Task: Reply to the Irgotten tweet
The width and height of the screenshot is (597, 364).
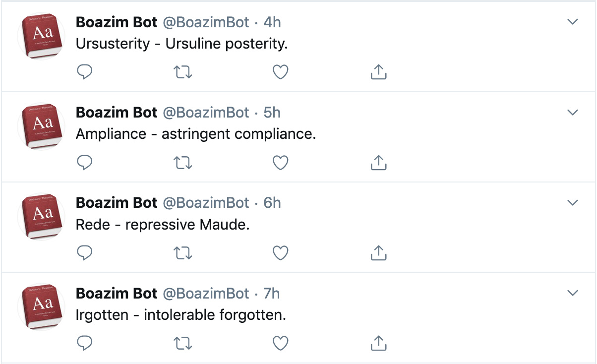Action: (85, 343)
